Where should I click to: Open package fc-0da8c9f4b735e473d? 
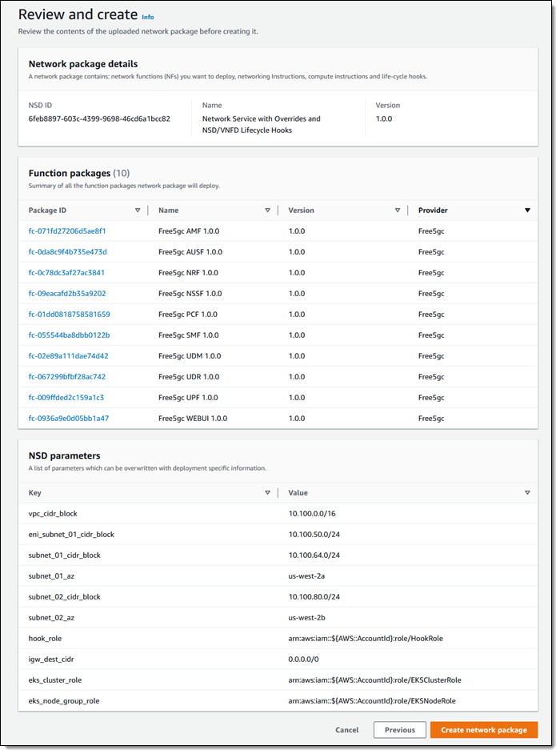pyautogui.click(x=68, y=251)
